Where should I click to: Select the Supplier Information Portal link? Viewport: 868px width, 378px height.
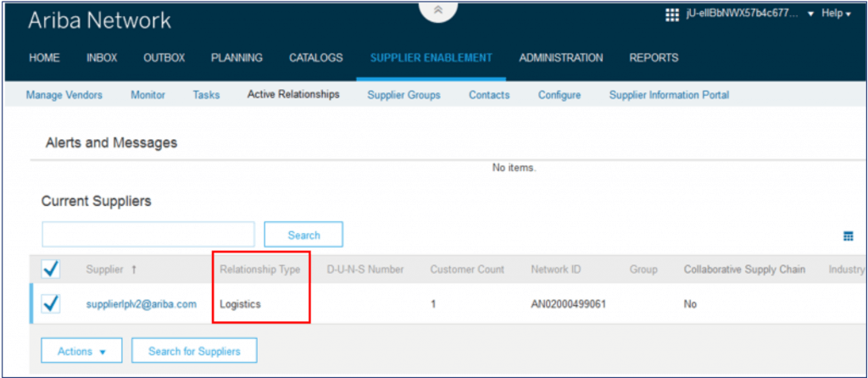point(670,95)
